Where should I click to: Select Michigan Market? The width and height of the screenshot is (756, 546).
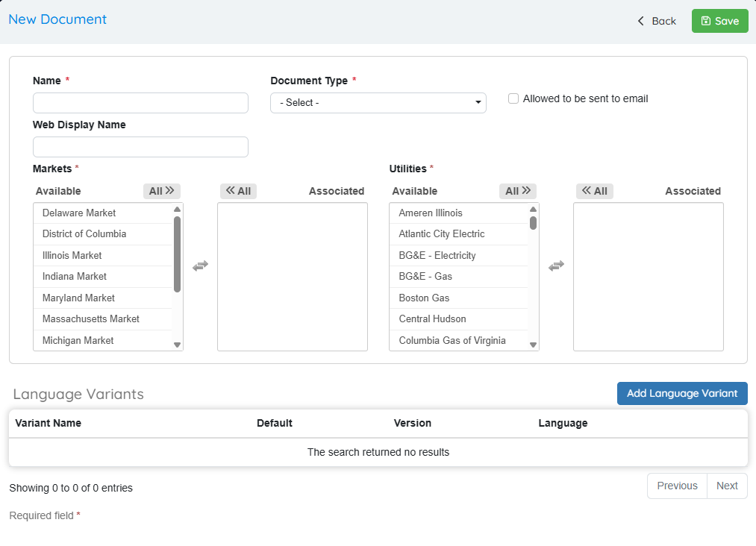click(x=103, y=340)
